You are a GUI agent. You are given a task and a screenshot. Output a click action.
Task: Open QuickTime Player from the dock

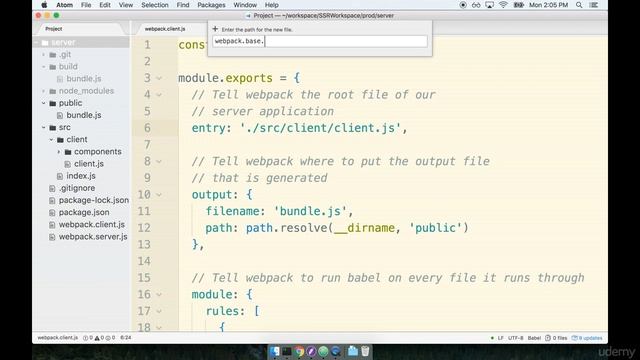(x=336, y=351)
